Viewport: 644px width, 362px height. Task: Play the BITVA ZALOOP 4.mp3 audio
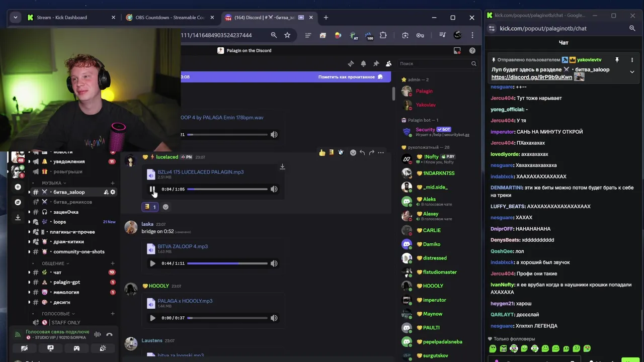[152, 263]
